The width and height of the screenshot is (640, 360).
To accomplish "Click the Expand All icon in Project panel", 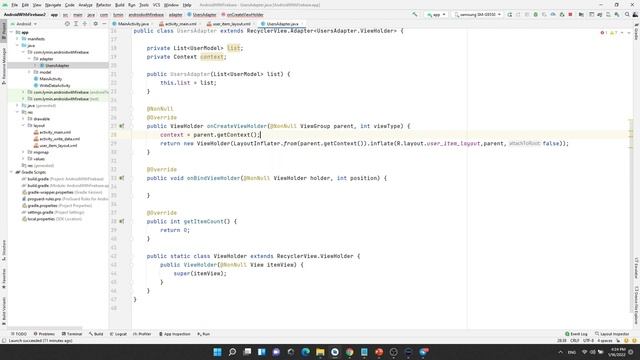I will pyautogui.click(x=76, y=24).
